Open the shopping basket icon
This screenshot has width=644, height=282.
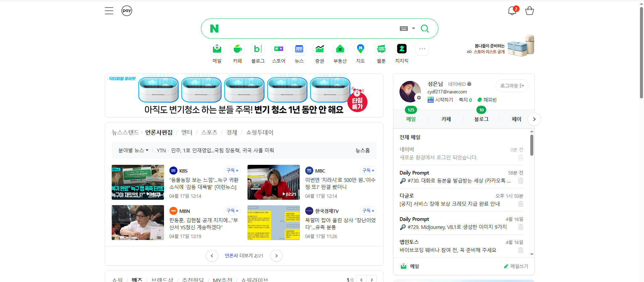click(x=530, y=11)
